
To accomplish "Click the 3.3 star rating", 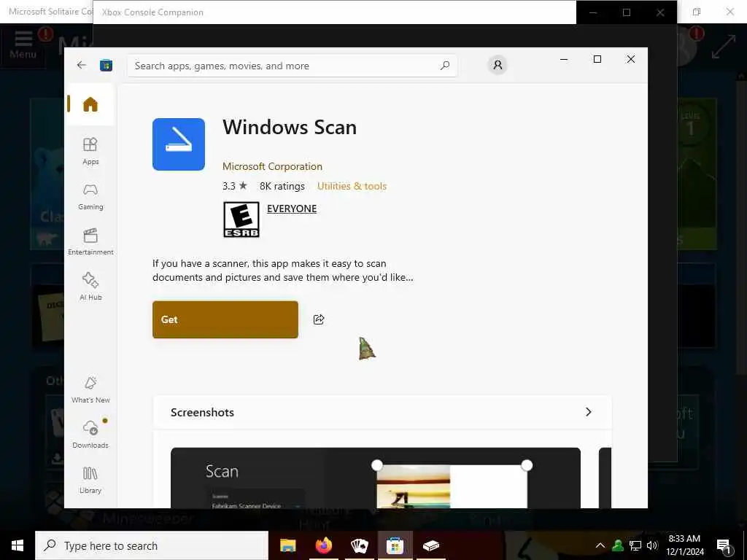I will click(x=235, y=186).
